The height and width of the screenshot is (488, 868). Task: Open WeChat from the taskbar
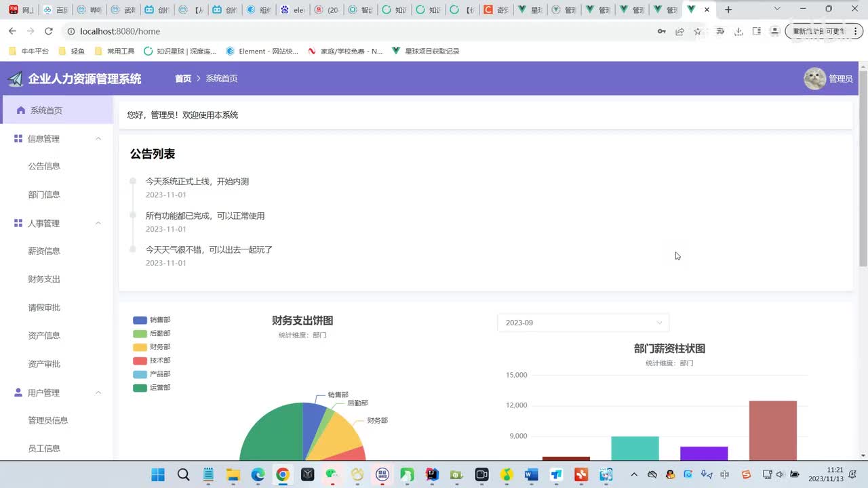pyautogui.click(x=332, y=474)
